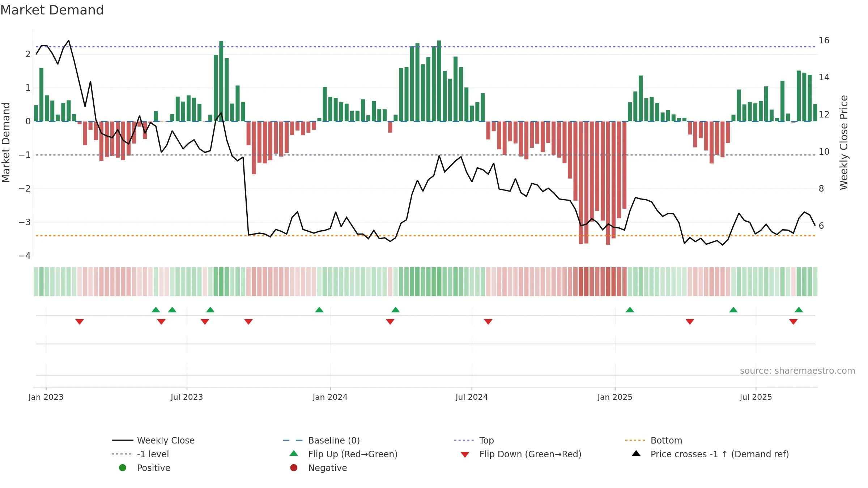Image resolution: width=868 pixels, height=488 pixels.
Task: Click the last green flip-up marker on the right
Action: [x=799, y=310]
